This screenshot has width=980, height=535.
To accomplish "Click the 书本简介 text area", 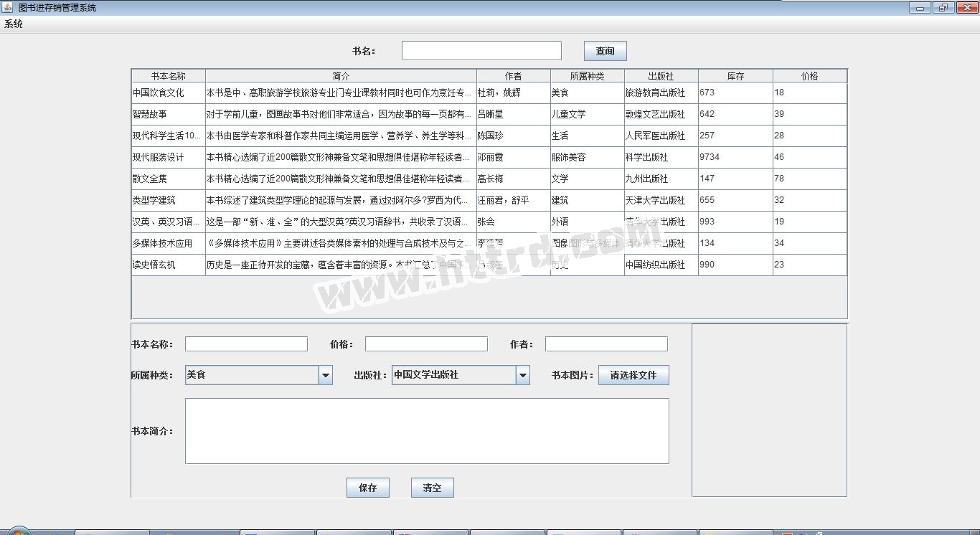I will (x=427, y=431).
